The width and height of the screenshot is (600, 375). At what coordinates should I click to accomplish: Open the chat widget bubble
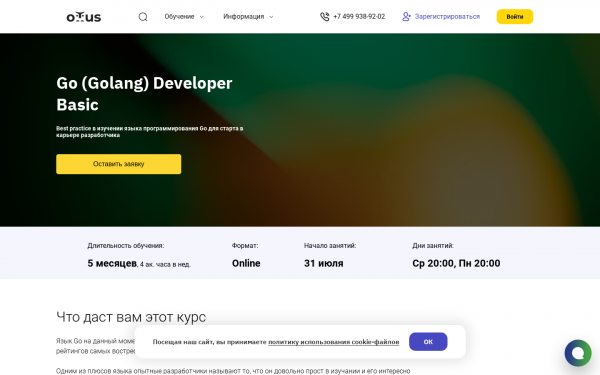(578, 353)
